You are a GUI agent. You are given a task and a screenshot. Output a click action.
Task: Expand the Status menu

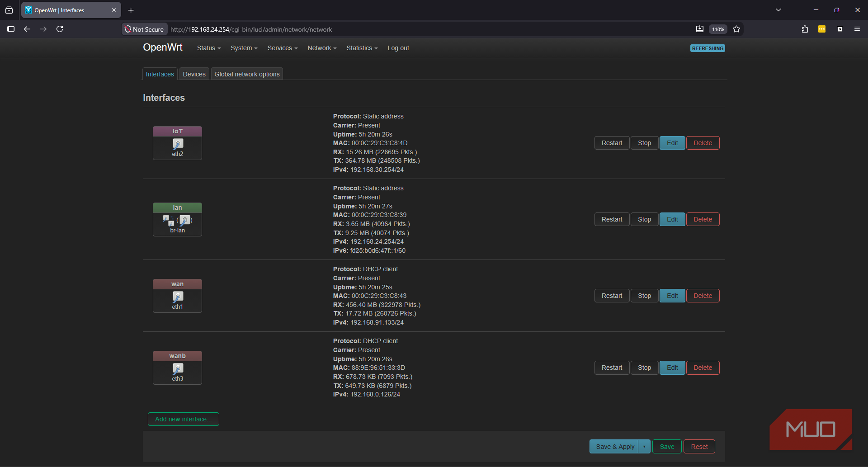(x=209, y=48)
